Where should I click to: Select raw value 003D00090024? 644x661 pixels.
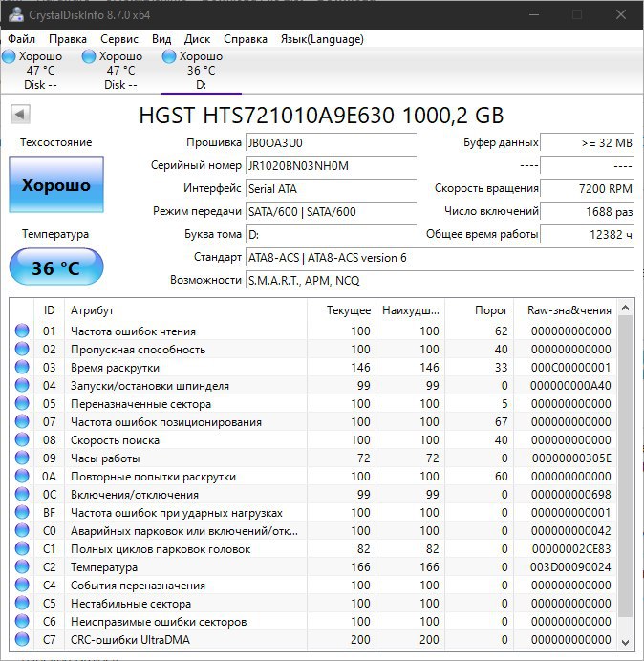click(570, 567)
